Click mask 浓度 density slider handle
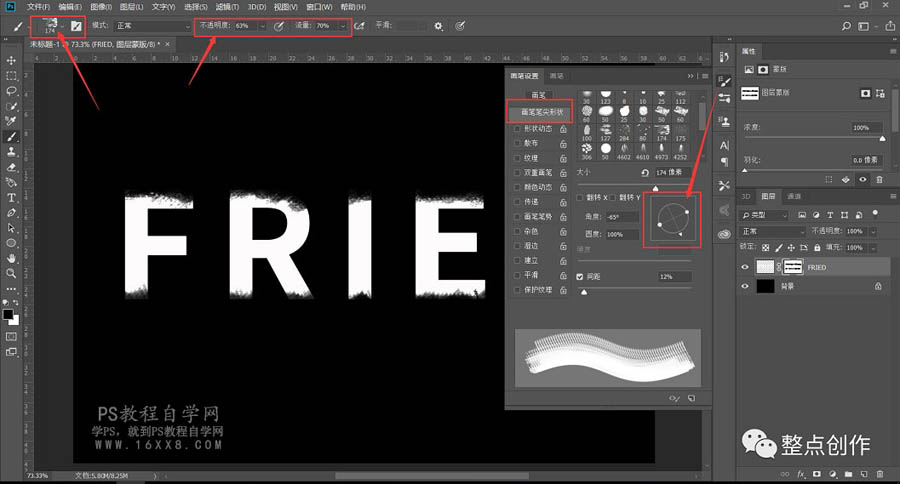The width and height of the screenshot is (900, 484). [882, 138]
